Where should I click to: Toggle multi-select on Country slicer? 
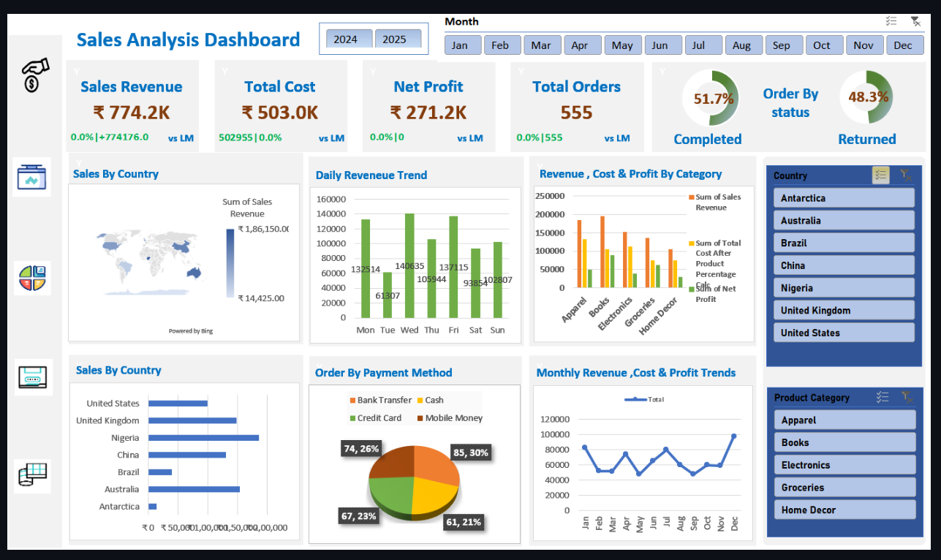881,175
